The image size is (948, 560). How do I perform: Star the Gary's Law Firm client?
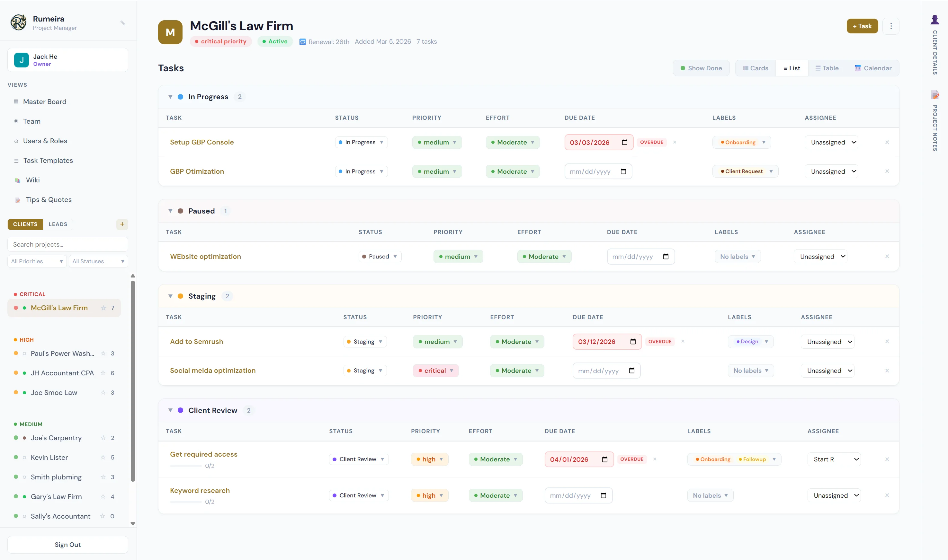tap(103, 497)
